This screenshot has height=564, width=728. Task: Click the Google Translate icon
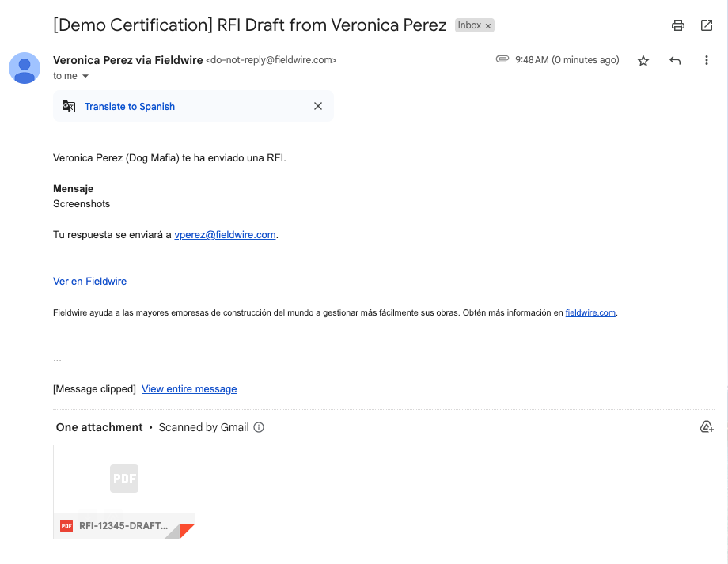[69, 106]
